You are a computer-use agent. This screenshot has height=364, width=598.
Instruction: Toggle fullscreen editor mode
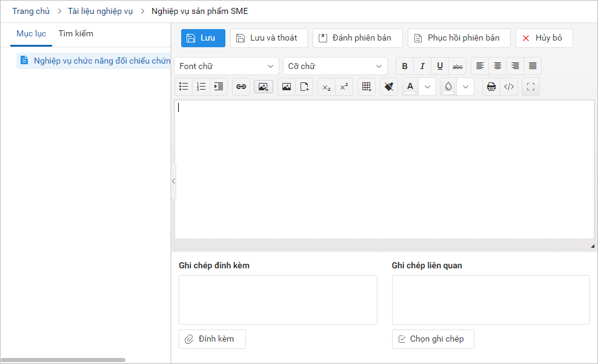click(x=531, y=87)
